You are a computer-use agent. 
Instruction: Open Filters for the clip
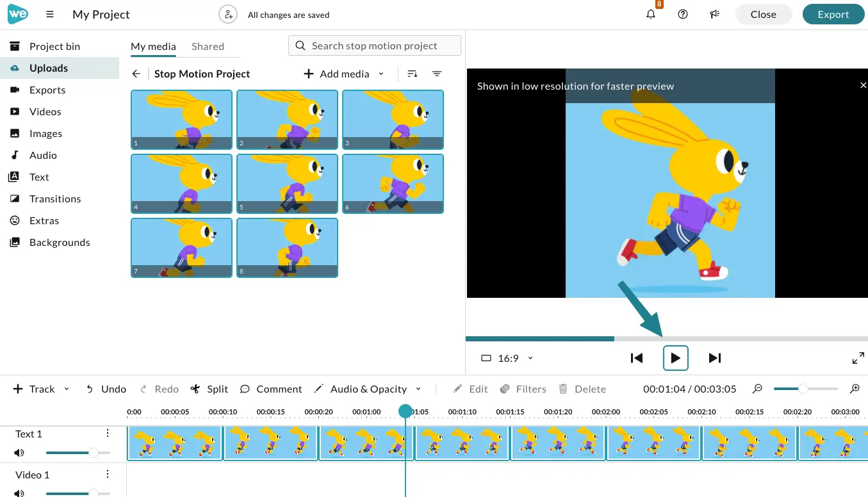tap(523, 389)
